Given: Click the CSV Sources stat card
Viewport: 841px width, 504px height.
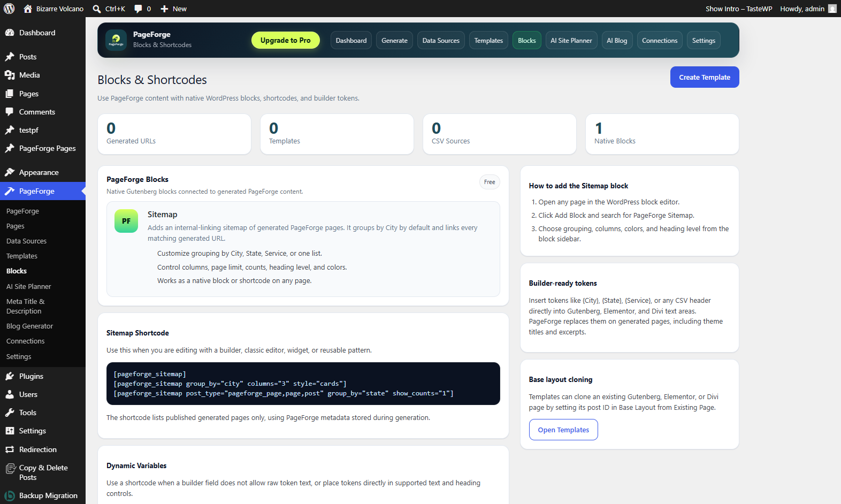Looking at the screenshot, I should coord(500,134).
